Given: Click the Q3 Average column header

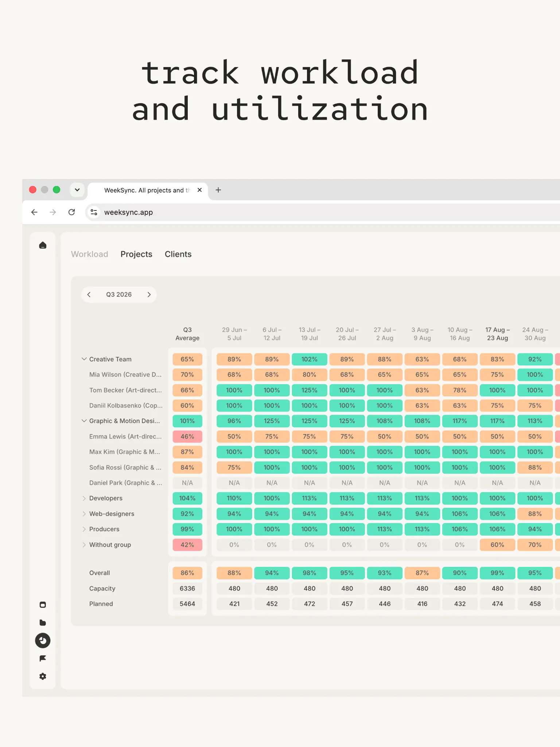Looking at the screenshot, I should point(187,334).
